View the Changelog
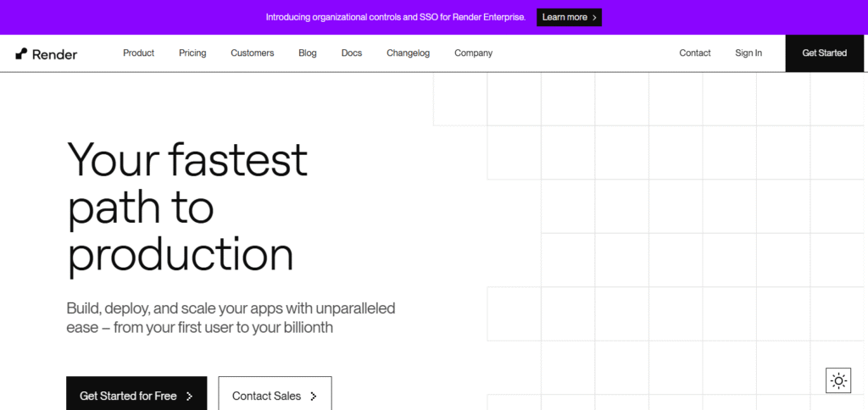Image resolution: width=868 pixels, height=410 pixels. (x=408, y=53)
